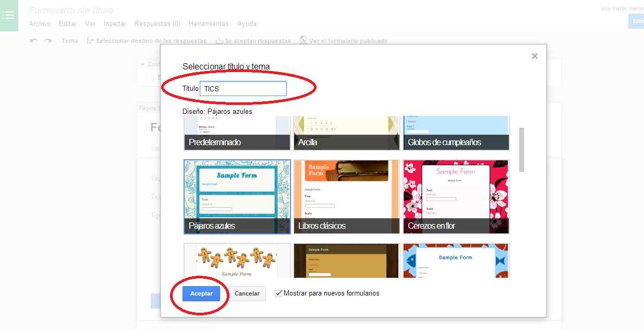The height and width of the screenshot is (330, 644).
Task: Uncheck Mostrar para nuevos formularios
Action: click(278, 293)
